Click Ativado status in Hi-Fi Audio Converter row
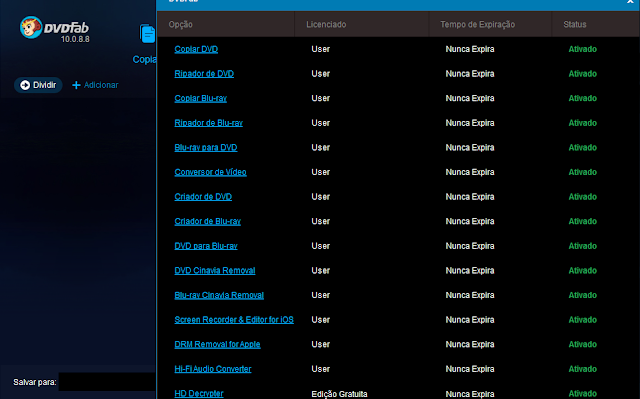Screen dimensions: 640x399 [x=582, y=369]
